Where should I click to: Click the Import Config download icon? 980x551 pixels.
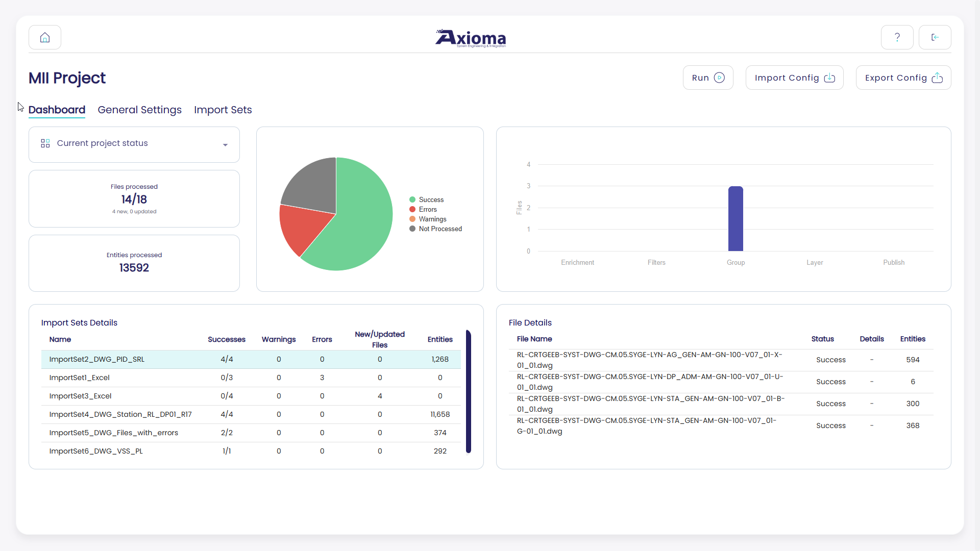coord(829,78)
